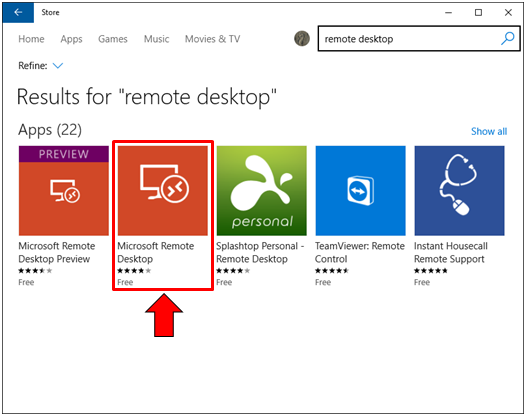
Task: Go back using the Store back arrow
Action: [18, 12]
